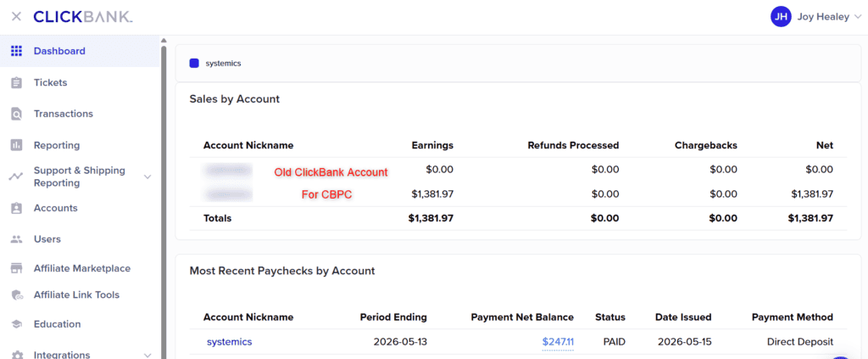The image size is (868, 359).
Task: Click the Status column header
Action: [x=610, y=317]
